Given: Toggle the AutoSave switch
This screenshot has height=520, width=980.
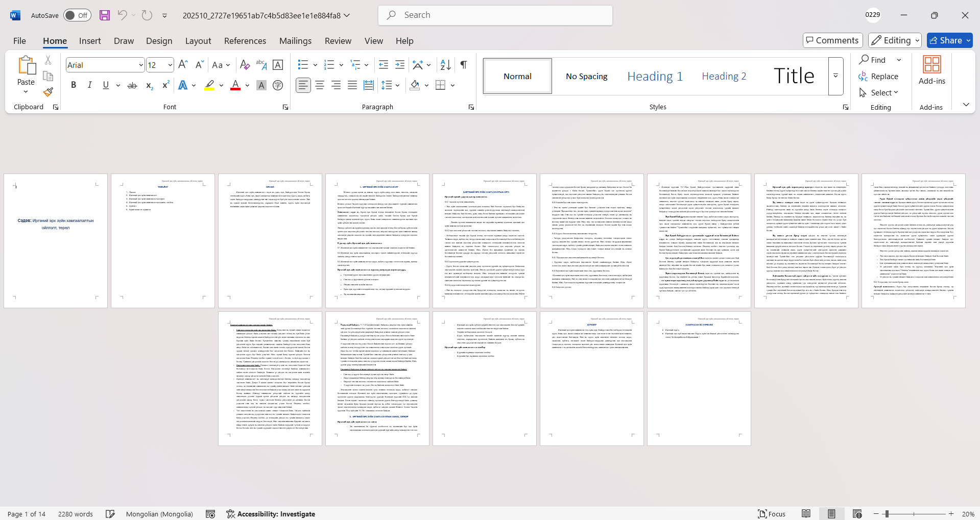Looking at the screenshot, I should (x=77, y=15).
